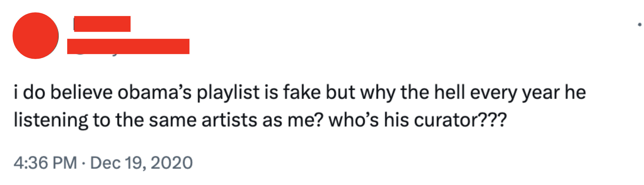Click the word "hell" in the tweet

(x=450, y=92)
